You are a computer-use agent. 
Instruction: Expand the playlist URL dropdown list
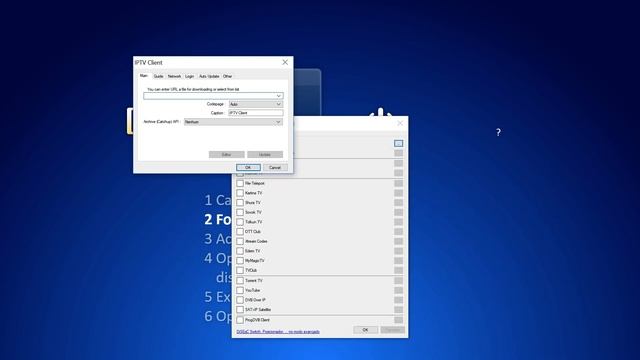coord(279,96)
